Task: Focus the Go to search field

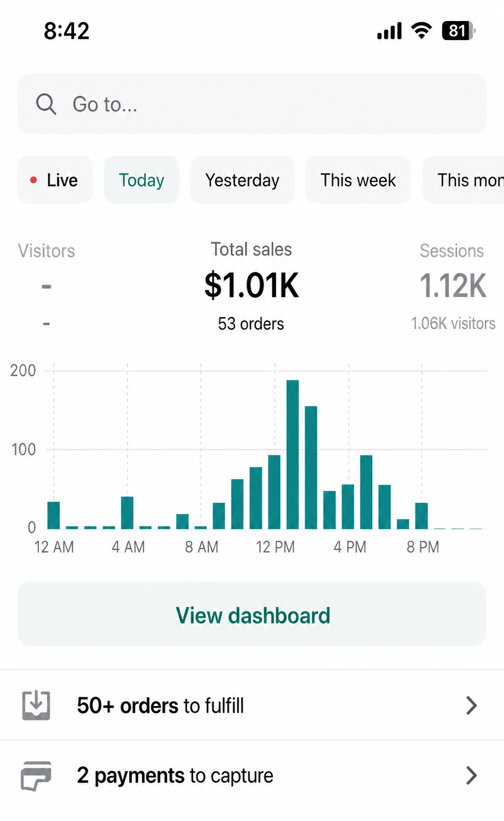Action: pyautogui.click(x=252, y=104)
